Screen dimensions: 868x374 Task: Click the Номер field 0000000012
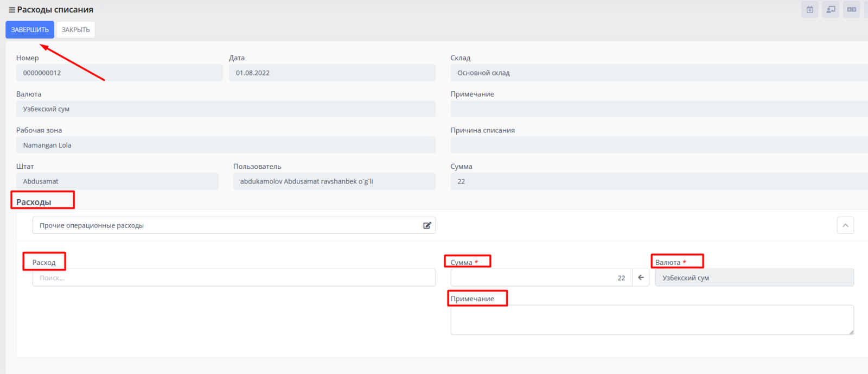pyautogui.click(x=119, y=73)
